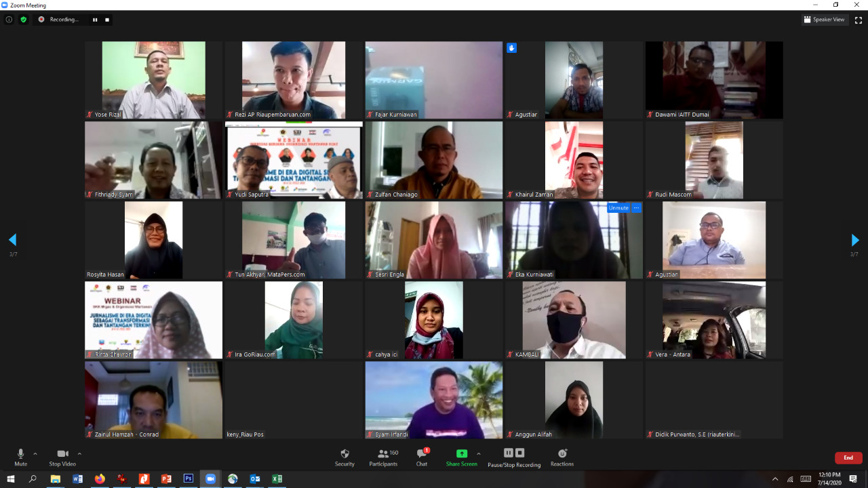Open the Security options
This screenshot has width=868, height=488.
pos(344,457)
